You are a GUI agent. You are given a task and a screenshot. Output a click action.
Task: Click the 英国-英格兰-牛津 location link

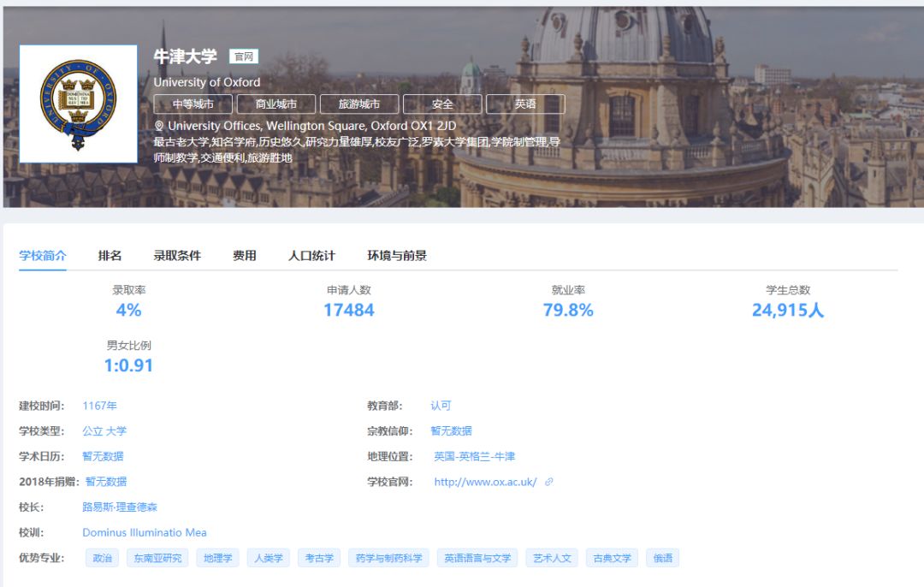[x=474, y=457]
